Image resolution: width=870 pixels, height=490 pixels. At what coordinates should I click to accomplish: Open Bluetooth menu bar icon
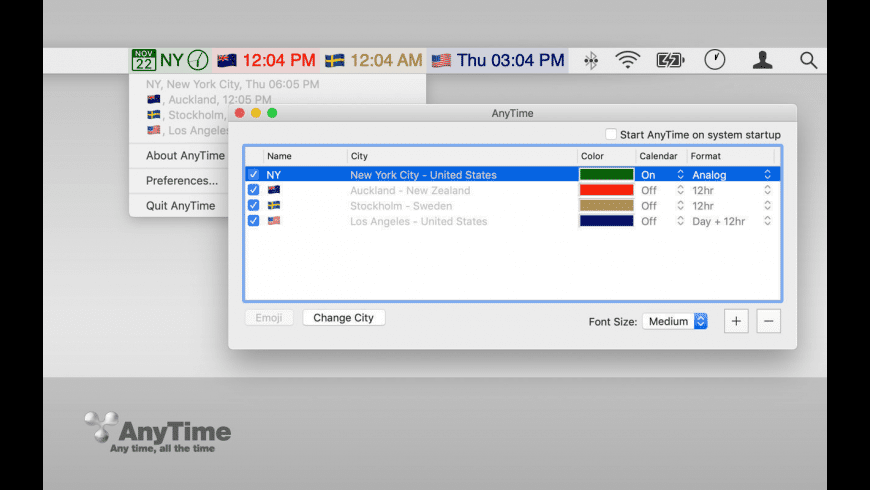tap(591, 60)
